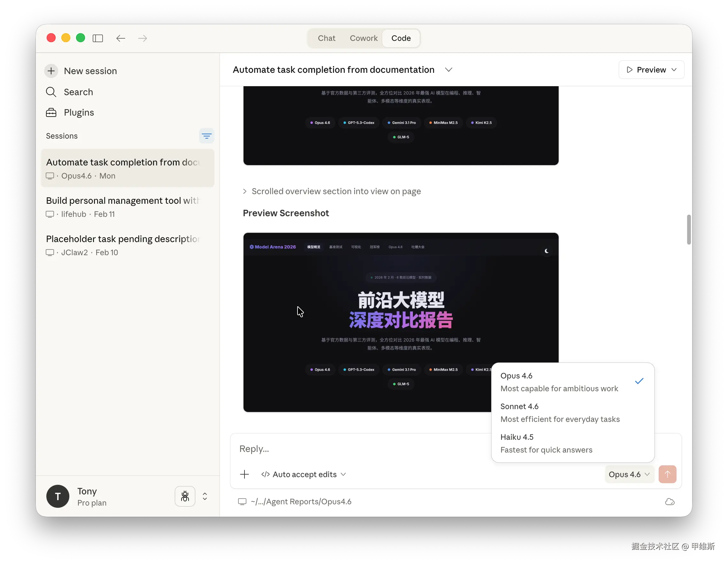The width and height of the screenshot is (728, 564).
Task: Open the sessions filter icon
Action: point(206,136)
